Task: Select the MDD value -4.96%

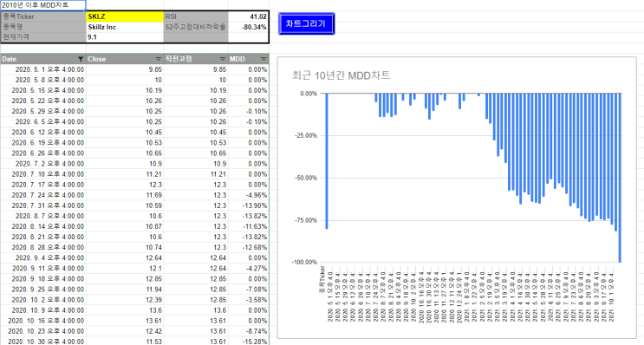Action: (x=249, y=195)
